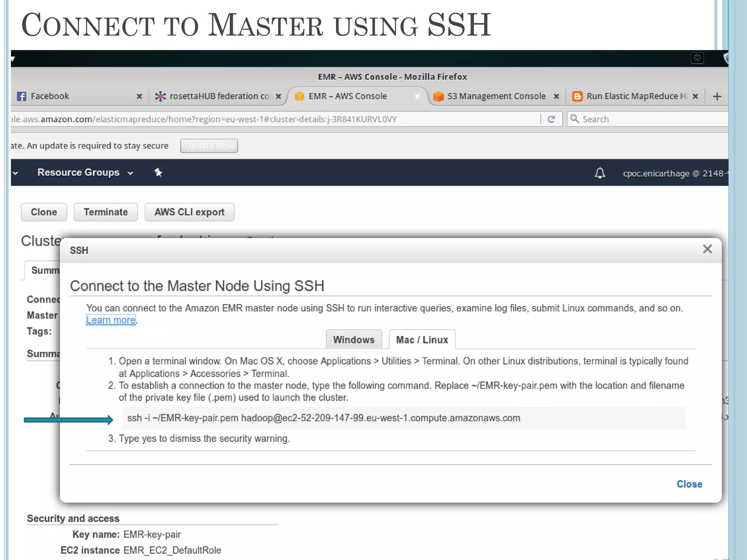Click the EMR-key-pair key name

[x=152, y=534]
